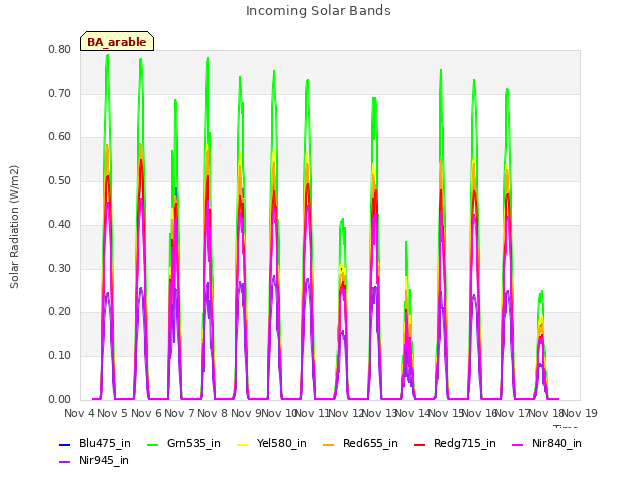Click the 0.60 y-axis tick label
This screenshot has height=480, width=640.
tap(60, 137)
